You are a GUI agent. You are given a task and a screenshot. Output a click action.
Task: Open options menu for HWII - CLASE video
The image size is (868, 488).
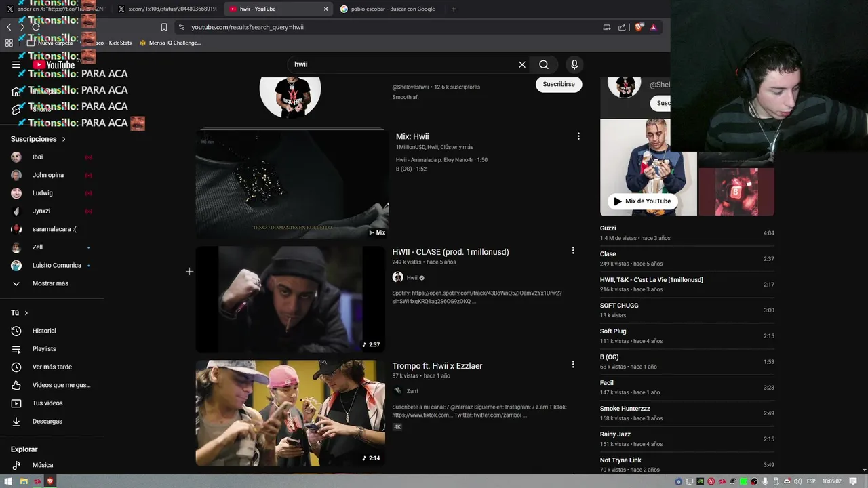[573, 251]
